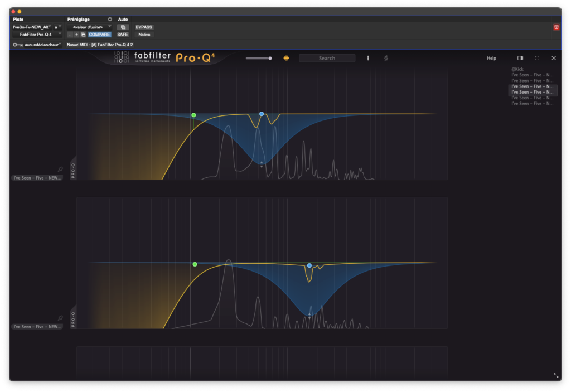The image size is (571, 392).
Task: Toggle the side panel layout icon
Action: coord(520,59)
